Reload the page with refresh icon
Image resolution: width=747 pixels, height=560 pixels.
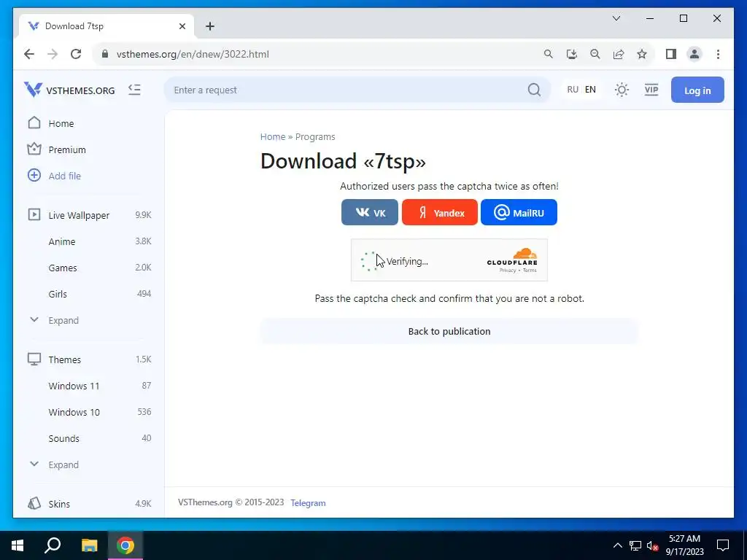76,54
